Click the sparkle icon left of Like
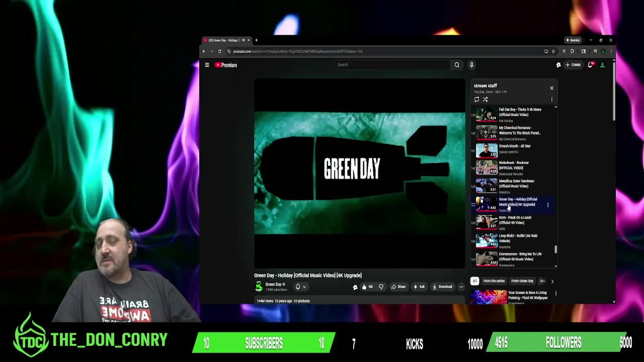 [355, 287]
